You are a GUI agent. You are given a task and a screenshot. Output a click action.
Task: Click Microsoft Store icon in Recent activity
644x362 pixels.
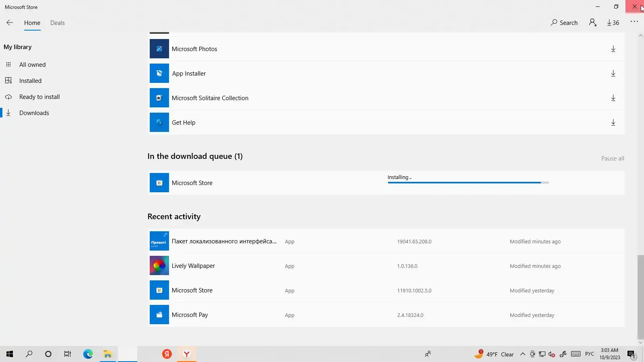(159, 290)
